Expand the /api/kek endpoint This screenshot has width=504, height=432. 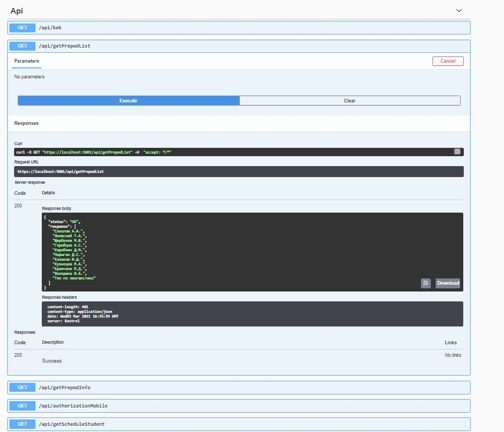[x=235, y=27]
